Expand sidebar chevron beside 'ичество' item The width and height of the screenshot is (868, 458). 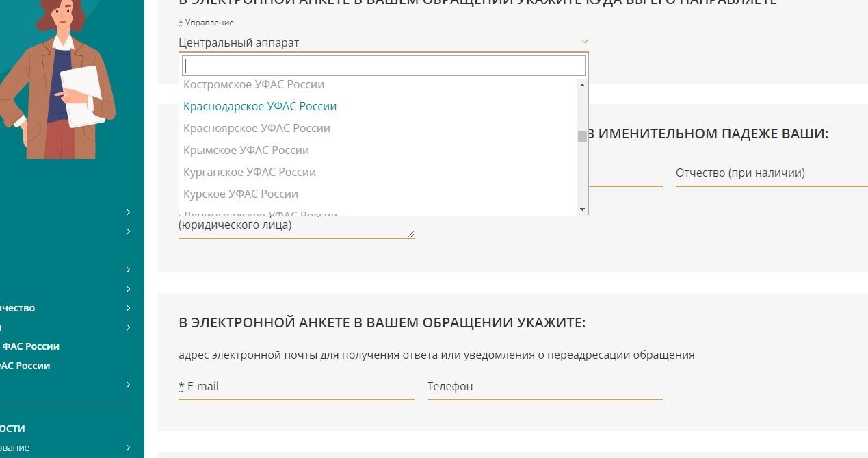coord(128,308)
